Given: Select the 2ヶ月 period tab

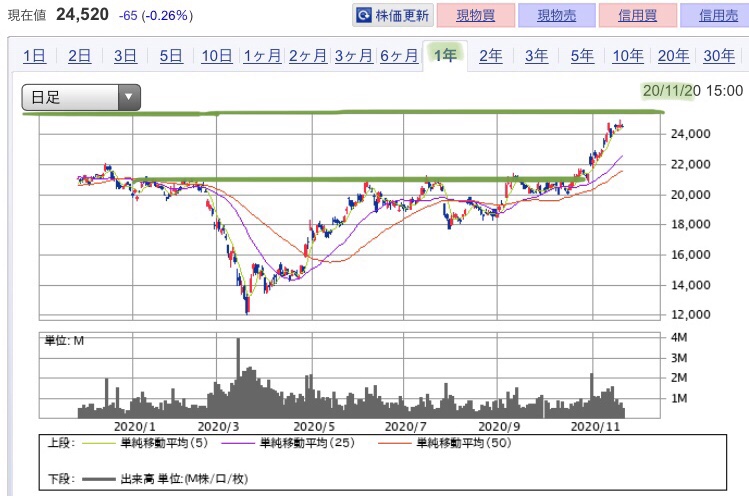Looking at the screenshot, I should click(308, 56).
